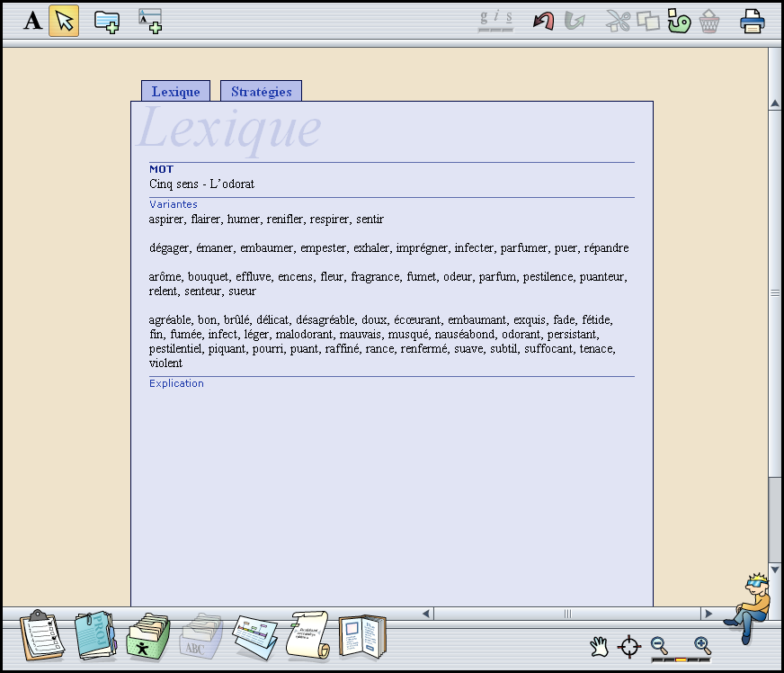This screenshot has height=673, width=784.
Task: Open the scroll parchment icon
Action: [308, 635]
